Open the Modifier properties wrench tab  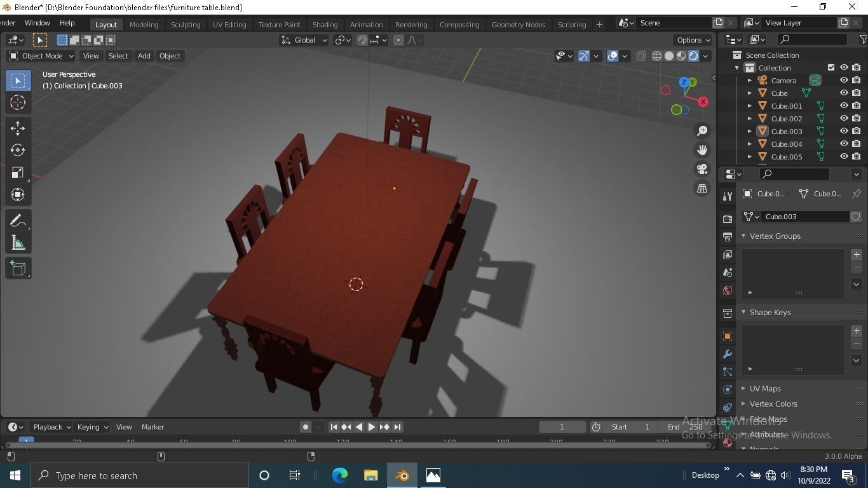[x=728, y=354]
